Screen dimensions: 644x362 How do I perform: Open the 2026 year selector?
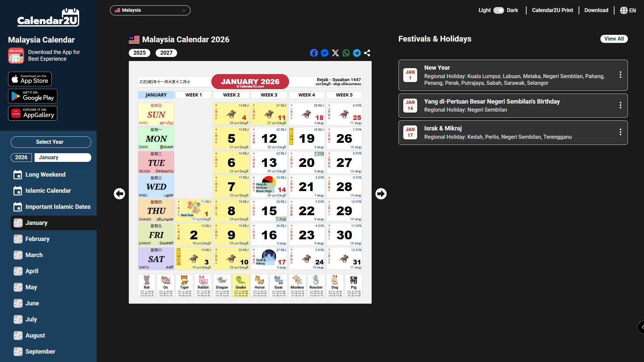click(21, 158)
